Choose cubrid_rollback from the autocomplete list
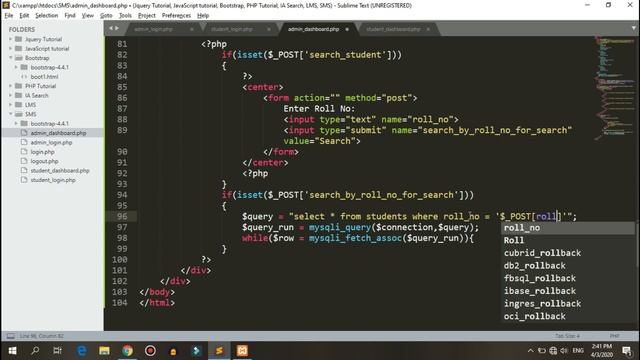640x360 pixels. (567, 253)
